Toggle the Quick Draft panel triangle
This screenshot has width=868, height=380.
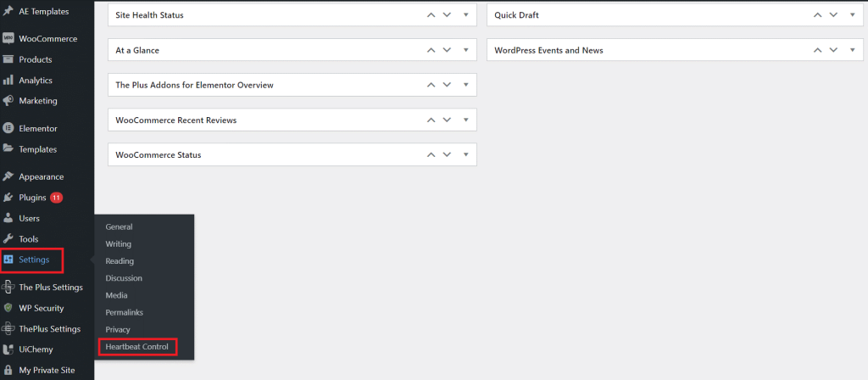[853, 15]
